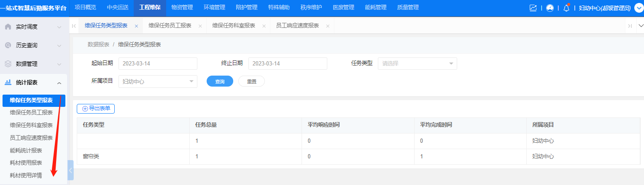Click the 查询 button
Image resolution: width=644 pixels, height=185 pixels.
[220, 82]
